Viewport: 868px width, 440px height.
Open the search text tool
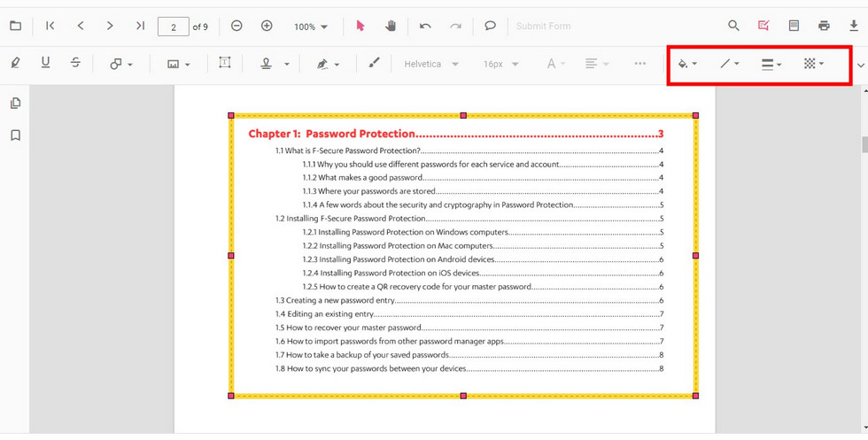click(x=733, y=26)
